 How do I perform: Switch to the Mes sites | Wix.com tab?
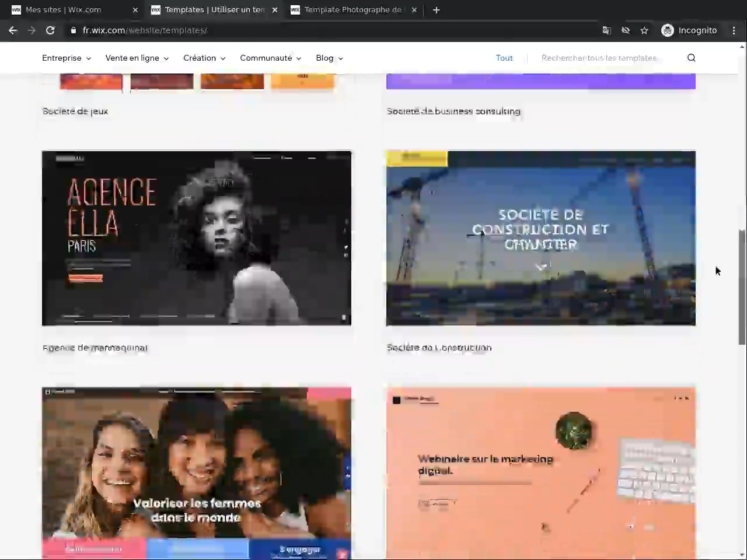(74, 10)
